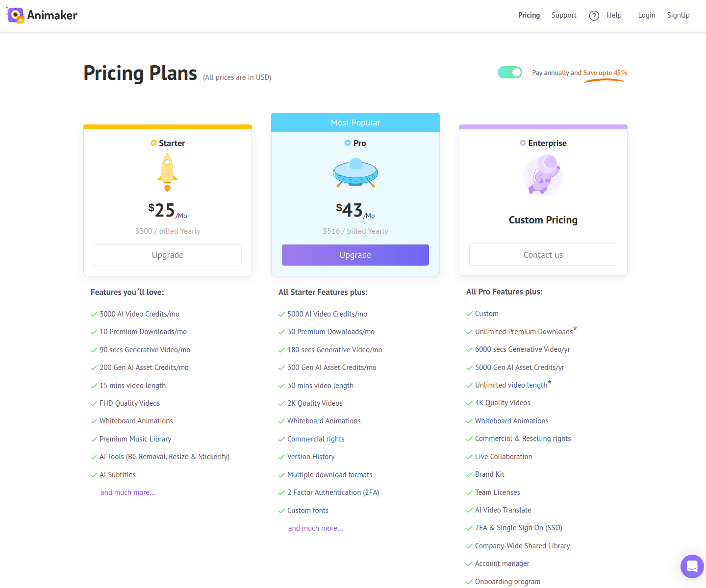Click the purple Pro Upgrade button
The width and height of the screenshot is (706, 588).
(x=355, y=255)
